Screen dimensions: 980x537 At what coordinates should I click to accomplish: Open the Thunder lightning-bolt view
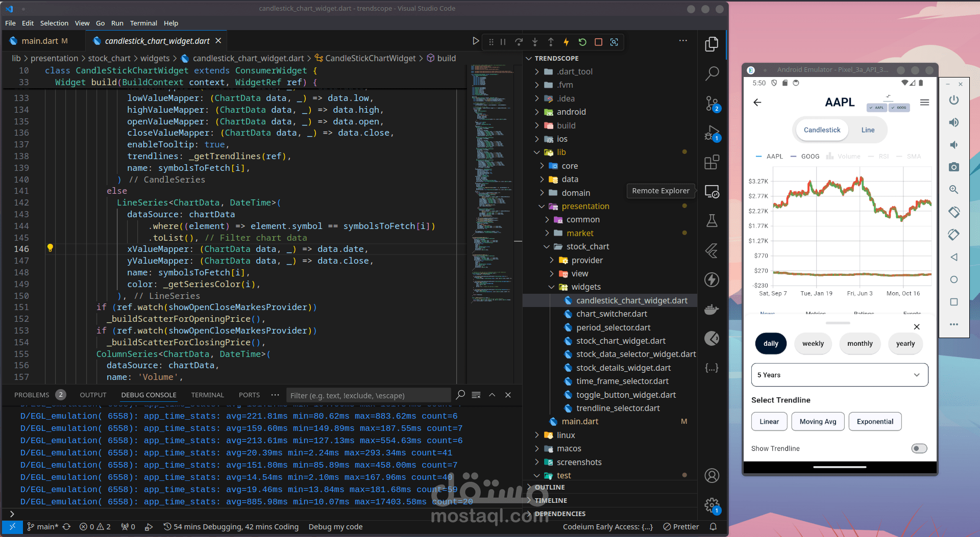pyautogui.click(x=712, y=279)
